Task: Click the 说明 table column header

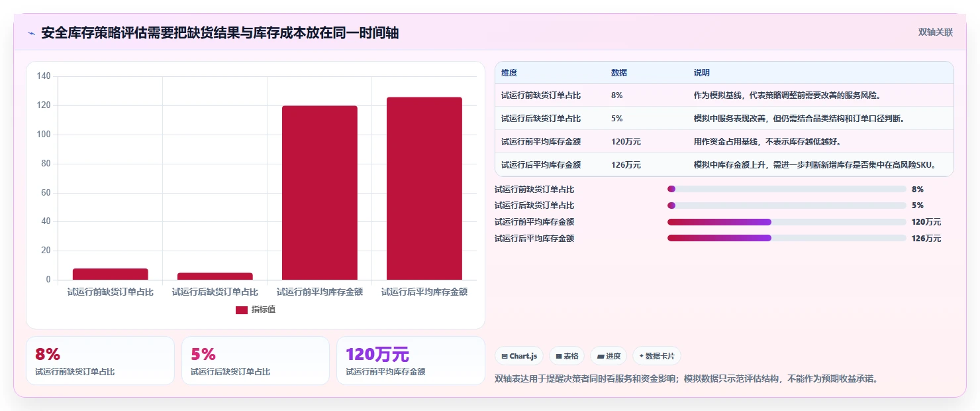Action: (701, 72)
